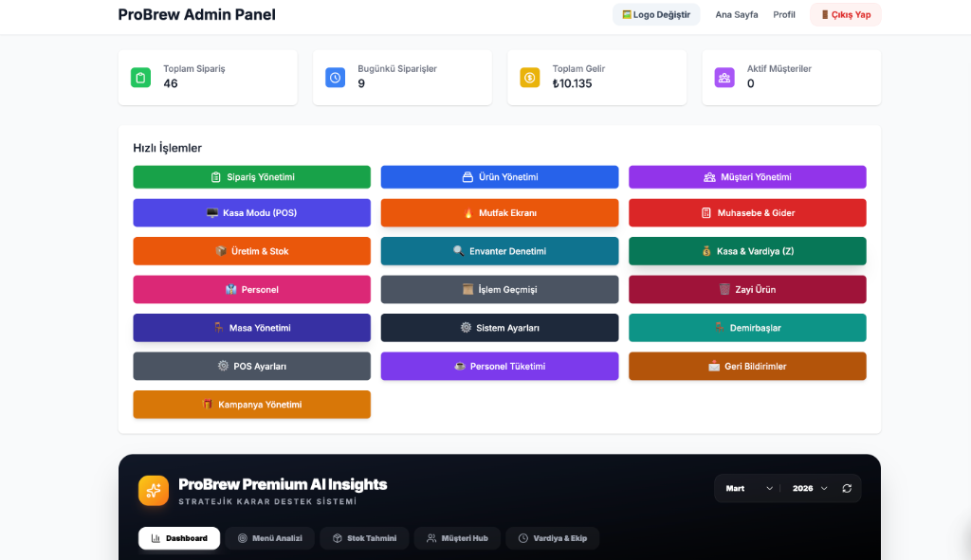Viewport: 971px width, 560px height.
Task: Click the orange AI Insights sparkle logo
Action: (x=154, y=490)
